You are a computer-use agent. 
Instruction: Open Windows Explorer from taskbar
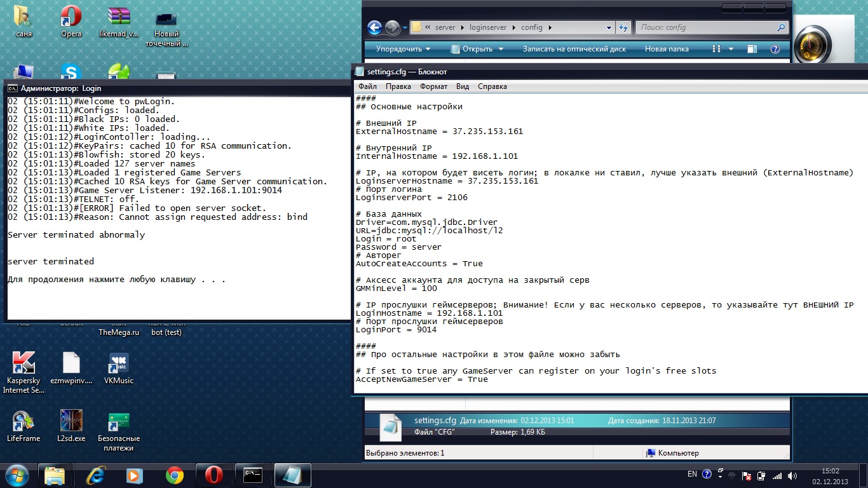55,475
